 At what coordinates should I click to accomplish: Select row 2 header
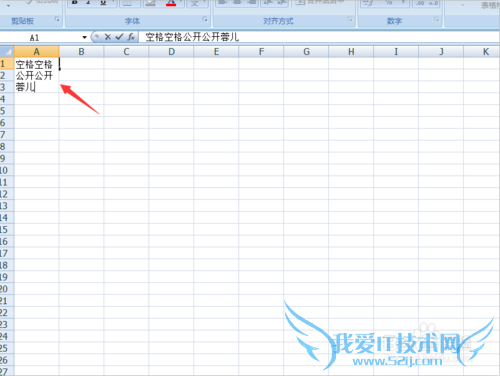click(7, 75)
